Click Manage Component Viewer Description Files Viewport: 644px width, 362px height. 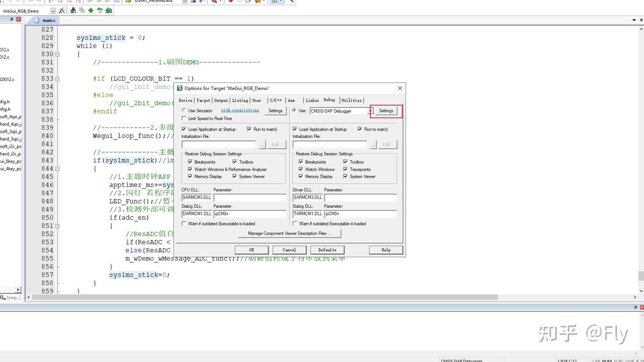tap(289, 234)
